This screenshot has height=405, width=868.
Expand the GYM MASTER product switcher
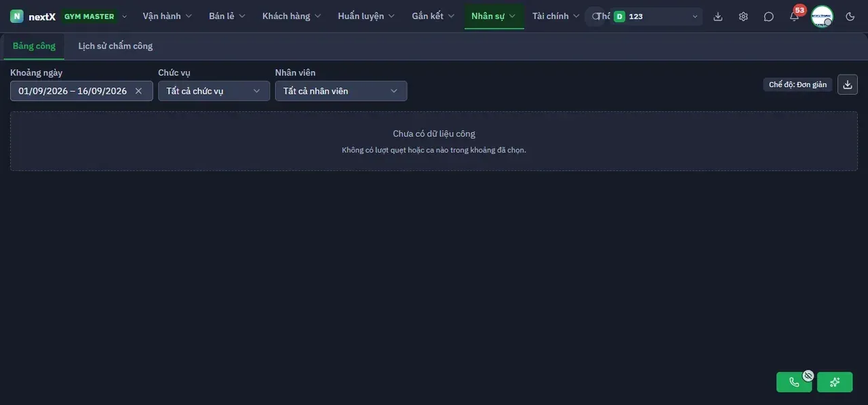pyautogui.click(x=94, y=16)
